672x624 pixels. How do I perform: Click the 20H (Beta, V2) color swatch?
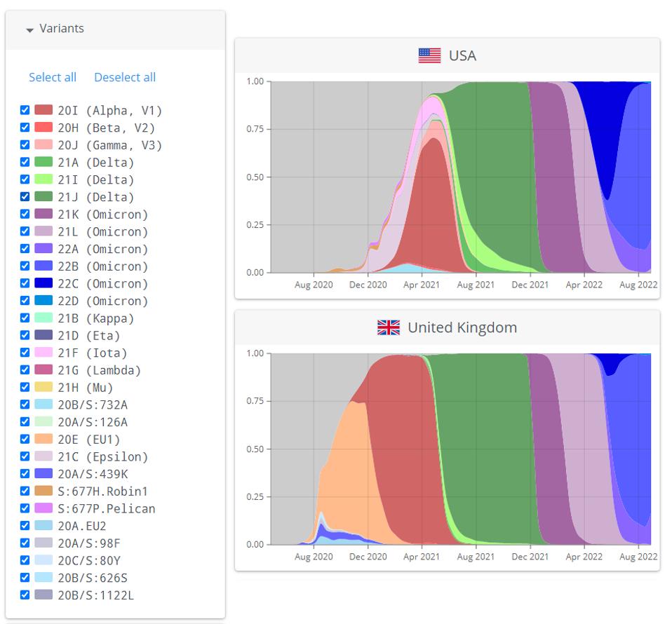[x=43, y=128]
